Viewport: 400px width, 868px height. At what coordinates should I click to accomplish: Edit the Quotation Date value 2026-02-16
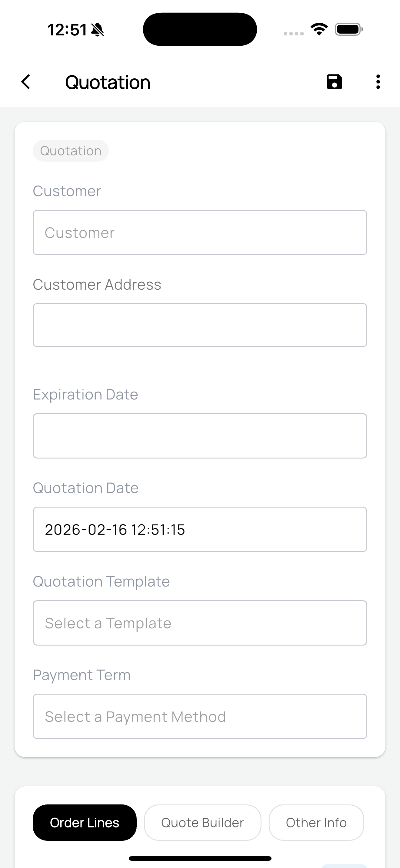[x=200, y=529]
